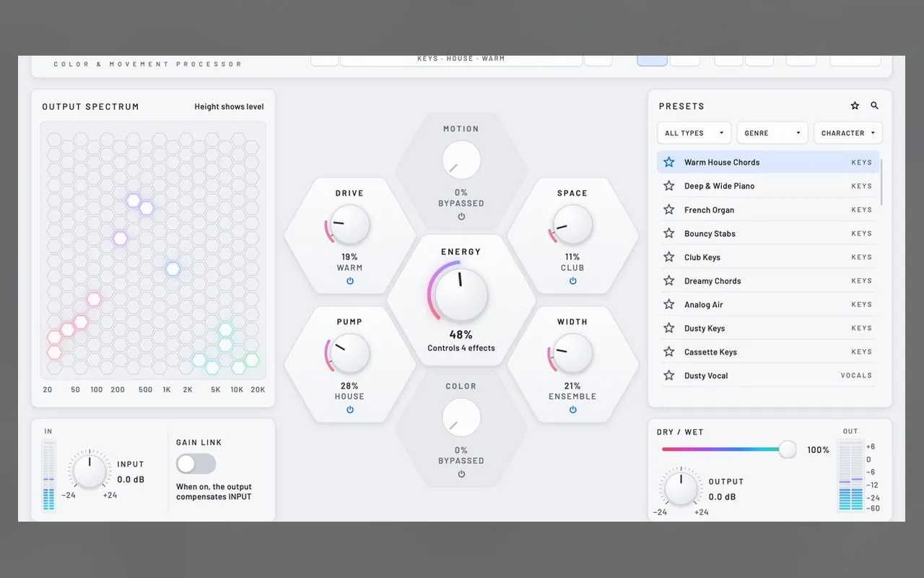Click the star next to Analog Air

(669, 304)
